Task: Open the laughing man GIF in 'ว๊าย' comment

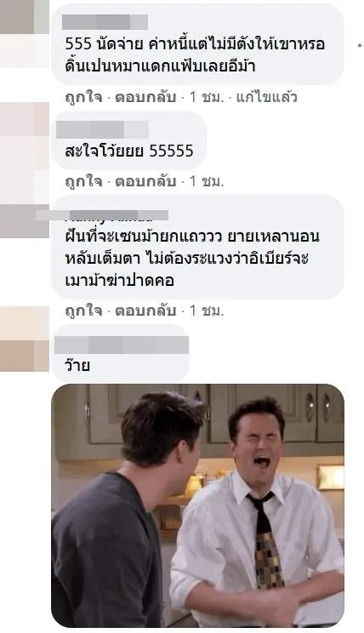Action: click(198, 505)
